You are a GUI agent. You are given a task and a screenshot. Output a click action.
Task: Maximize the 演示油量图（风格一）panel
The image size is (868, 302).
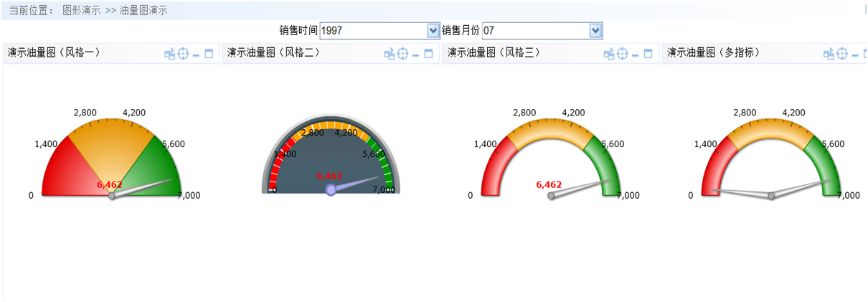click(209, 54)
